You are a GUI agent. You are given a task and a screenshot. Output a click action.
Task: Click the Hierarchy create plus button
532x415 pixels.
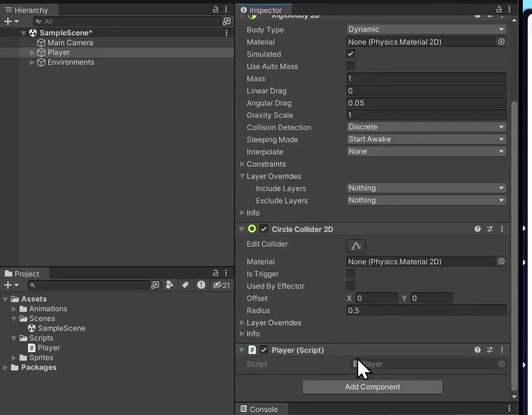tap(8, 21)
